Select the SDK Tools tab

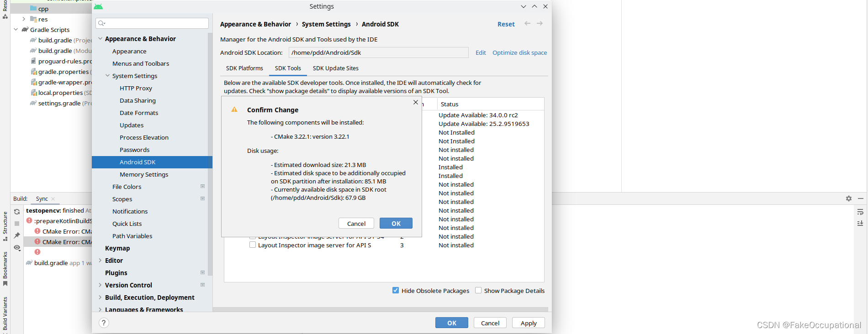tap(288, 68)
